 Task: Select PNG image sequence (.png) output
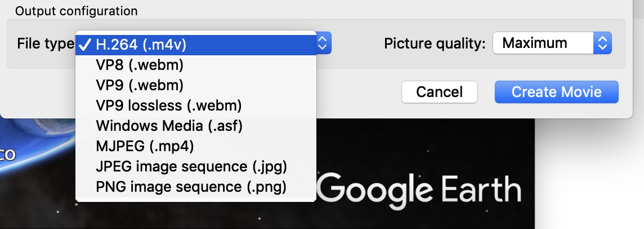click(x=191, y=187)
